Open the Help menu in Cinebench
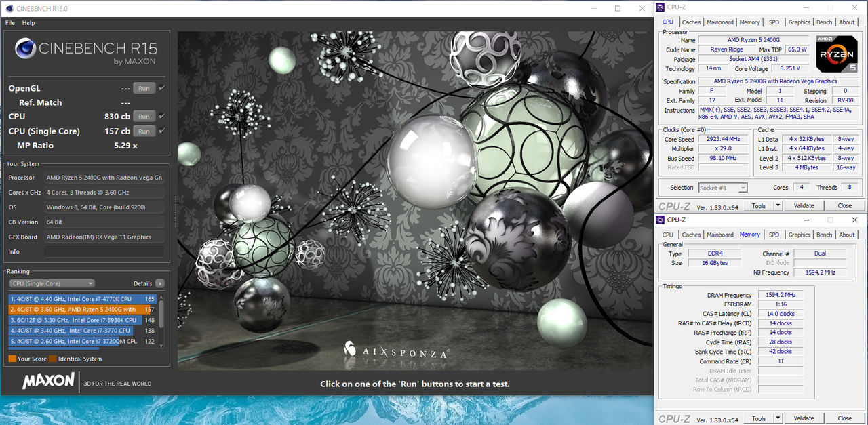Image resolution: width=868 pixels, height=425 pixels. pyautogui.click(x=28, y=23)
